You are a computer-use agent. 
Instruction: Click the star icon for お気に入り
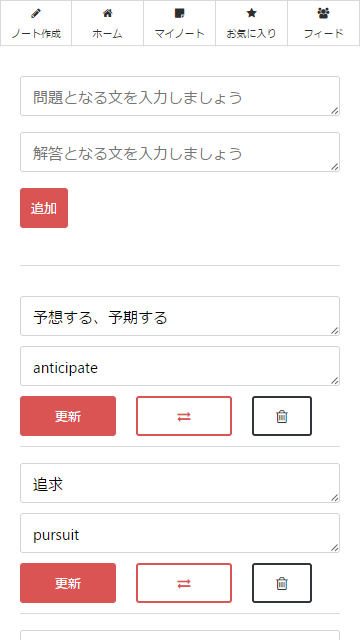click(x=251, y=13)
